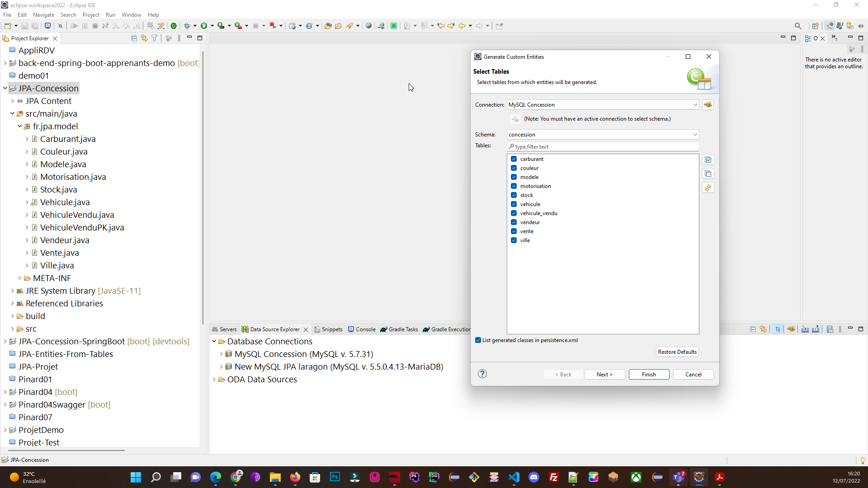Click the Finish button
The width and height of the screenshot is (868, 488).
648,375
